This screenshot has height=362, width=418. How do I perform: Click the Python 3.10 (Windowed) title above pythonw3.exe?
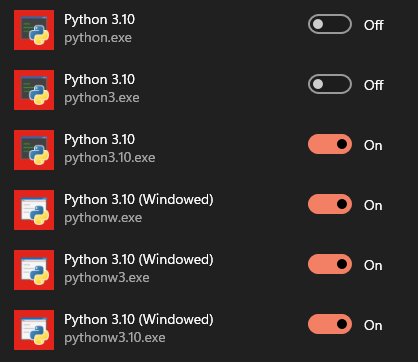point(139,260)
